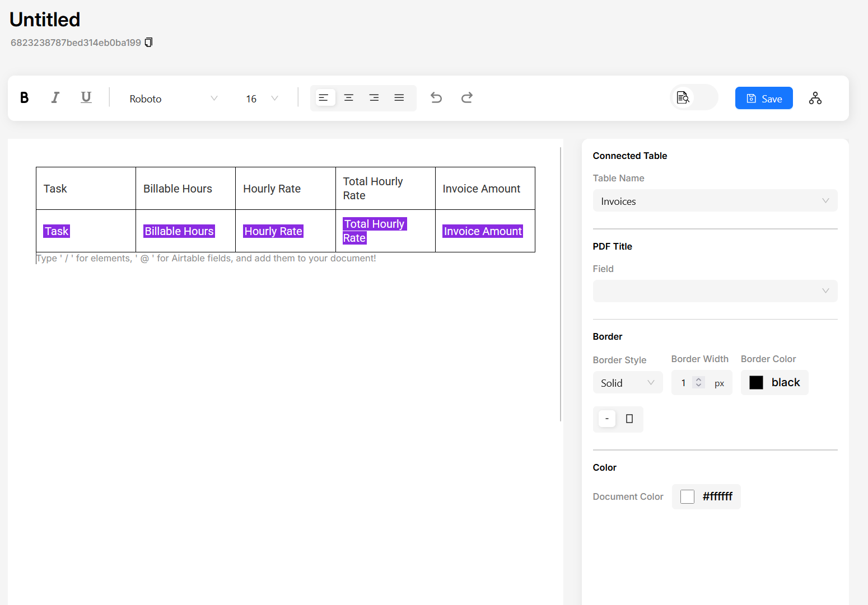Open the Roboto font family dropdown
The width and height of the screenshot is (868, 605).
173,99
